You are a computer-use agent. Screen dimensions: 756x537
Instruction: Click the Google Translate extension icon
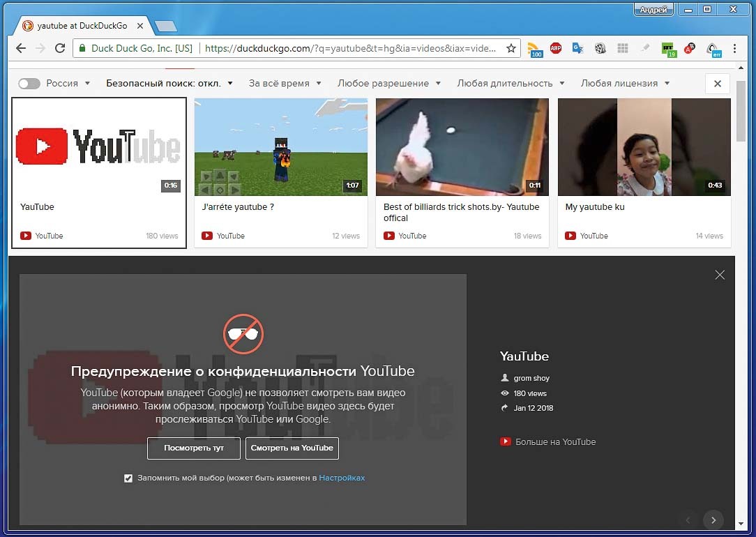tap(577, 48)
